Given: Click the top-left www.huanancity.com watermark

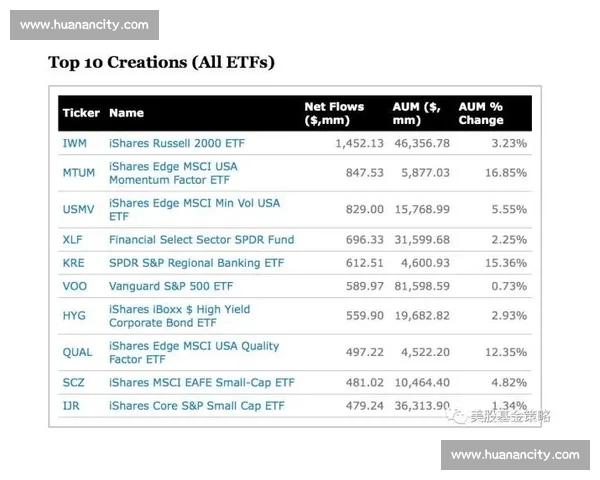Looking at the screenshot, I should pyautogui.click(x=84, y=25).
